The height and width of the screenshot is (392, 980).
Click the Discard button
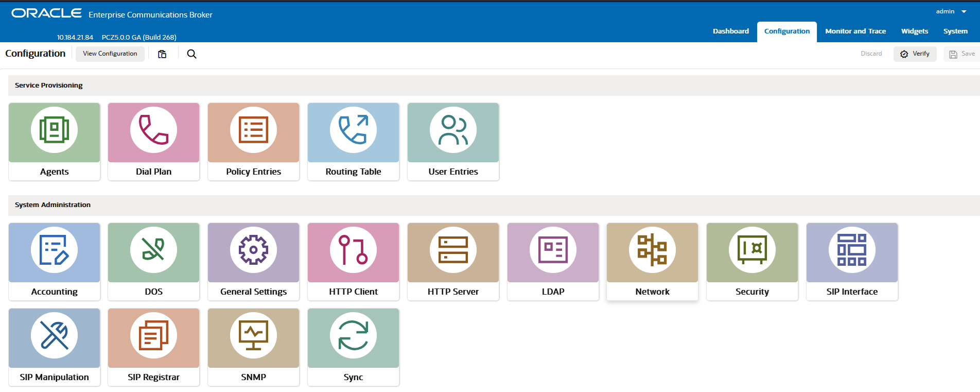coord(871,54)
